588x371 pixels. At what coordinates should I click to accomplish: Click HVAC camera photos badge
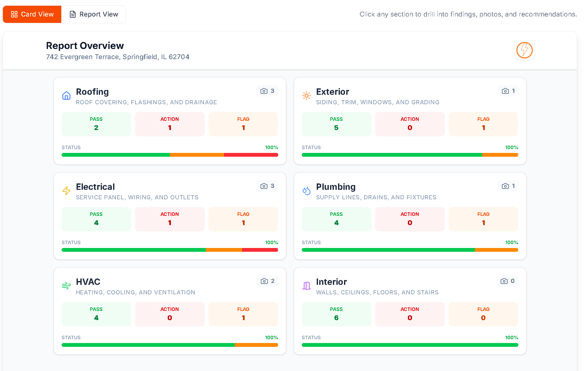[267, 281]
